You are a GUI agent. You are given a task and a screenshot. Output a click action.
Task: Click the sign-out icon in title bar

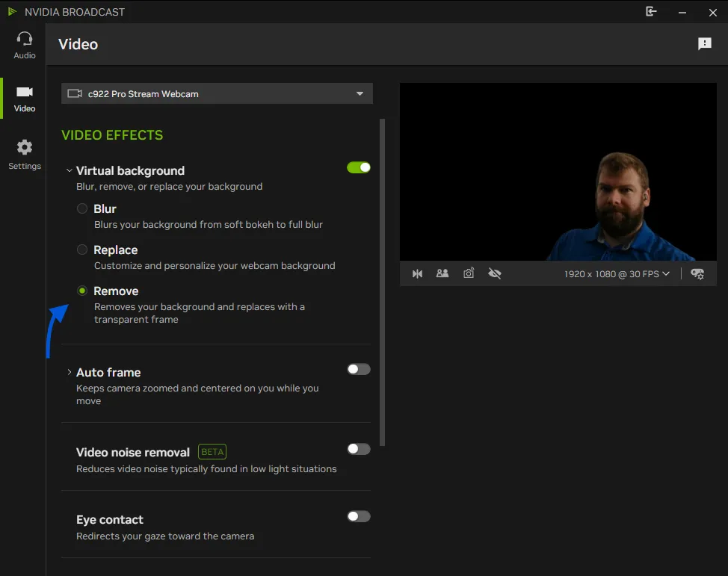pos(651,12)
